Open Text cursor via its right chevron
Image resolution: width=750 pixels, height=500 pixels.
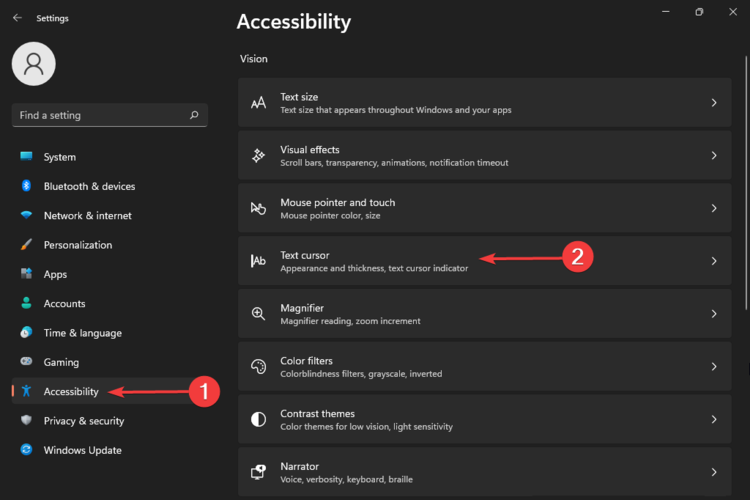coord(714,261)
